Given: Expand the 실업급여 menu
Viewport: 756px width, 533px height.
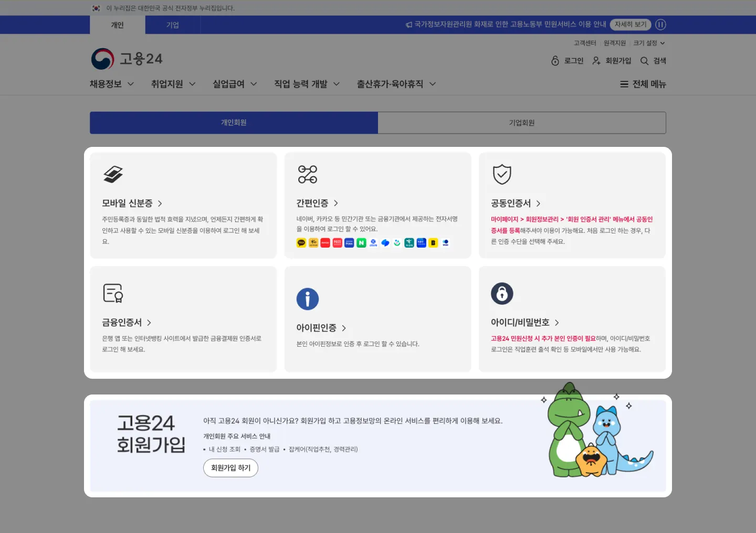Looking at the screenshot, I should (235, 84).
